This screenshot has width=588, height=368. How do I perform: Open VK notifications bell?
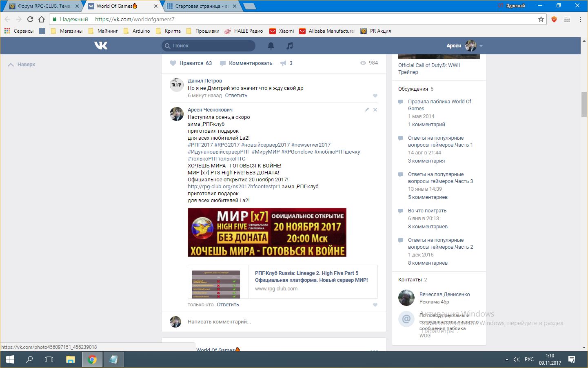pos(271,46)
